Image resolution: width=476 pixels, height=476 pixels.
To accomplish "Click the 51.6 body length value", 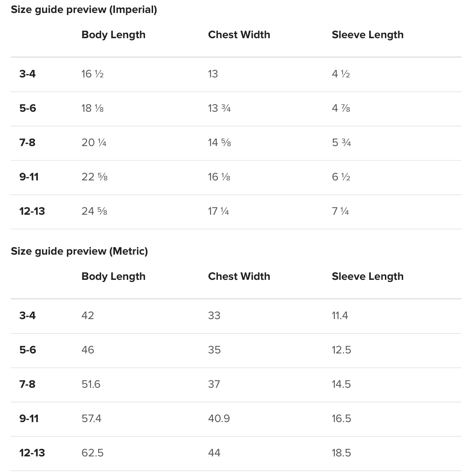I will pyautogui.click(x=91, y=384).
